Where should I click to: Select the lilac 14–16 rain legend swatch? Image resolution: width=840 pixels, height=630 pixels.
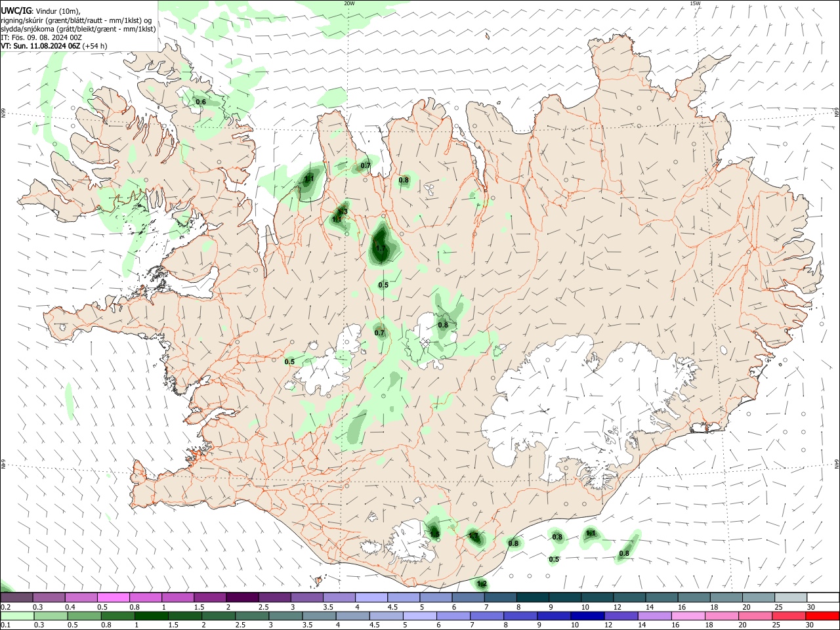point(656,616)
